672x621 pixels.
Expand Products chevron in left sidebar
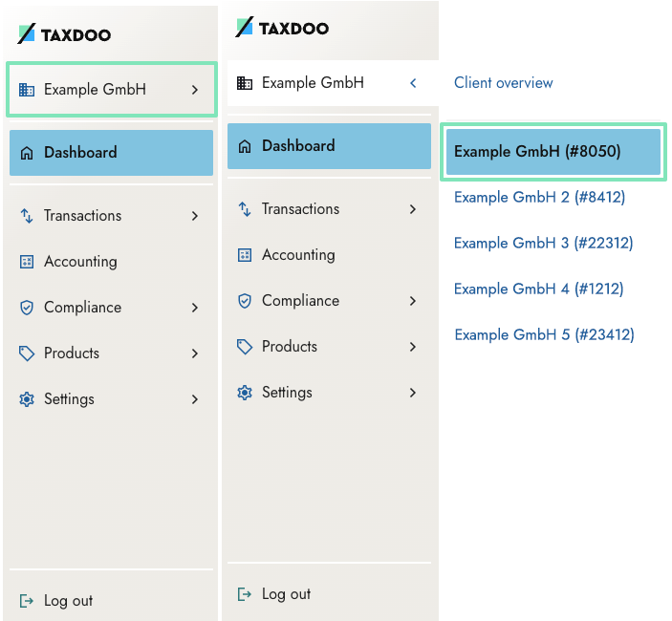(195, 353)
